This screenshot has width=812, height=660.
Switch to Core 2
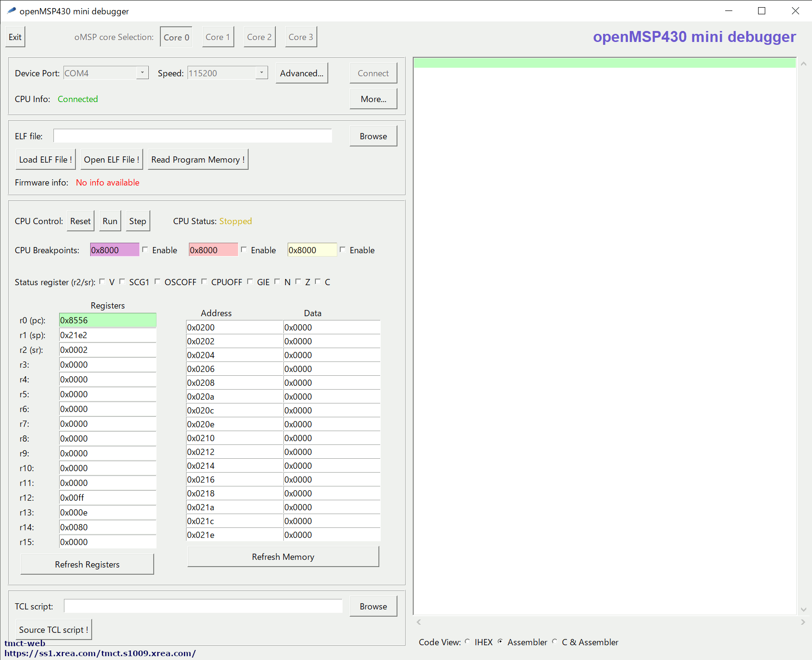(260, 37)
